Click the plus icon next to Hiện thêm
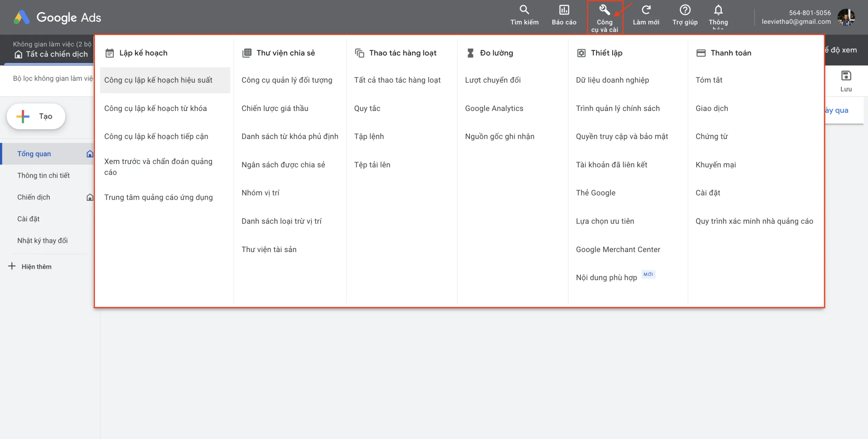 click(12, 266)
